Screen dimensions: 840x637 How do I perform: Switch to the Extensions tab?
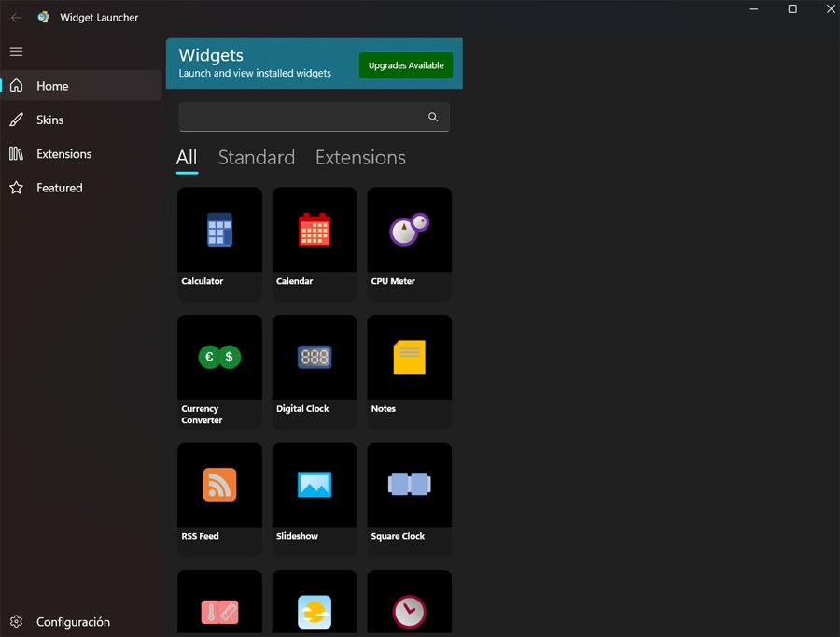pyautogui.click(x=359, y=157)
